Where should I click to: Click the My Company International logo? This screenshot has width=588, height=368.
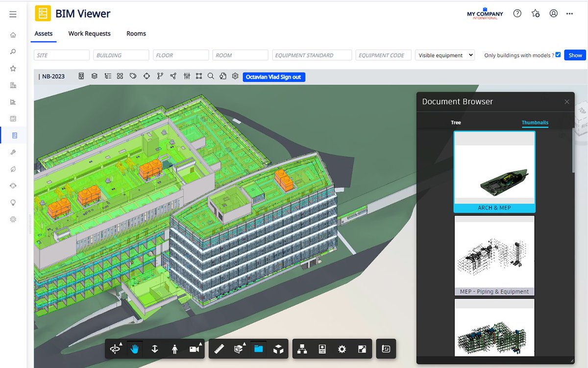point(485,13)
